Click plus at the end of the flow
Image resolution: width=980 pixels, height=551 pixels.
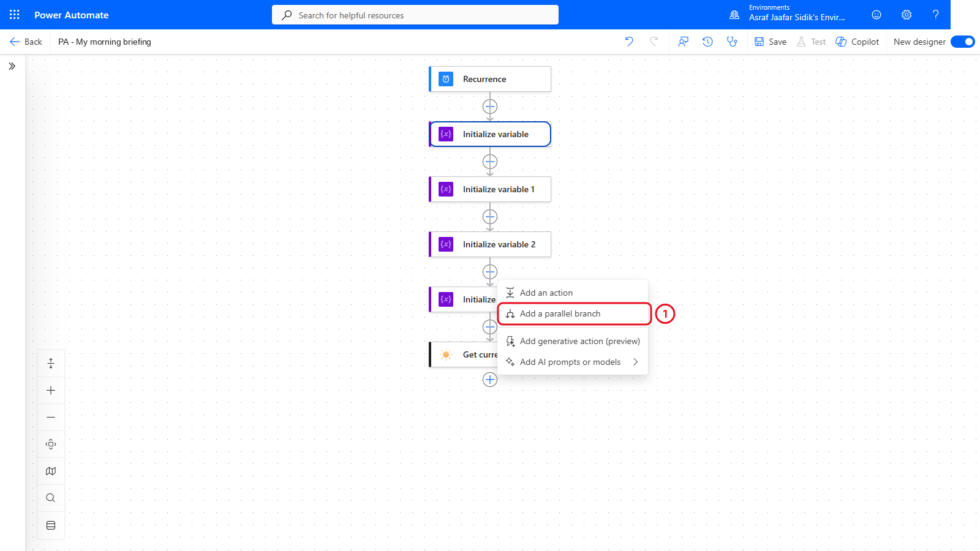[490, 380]
